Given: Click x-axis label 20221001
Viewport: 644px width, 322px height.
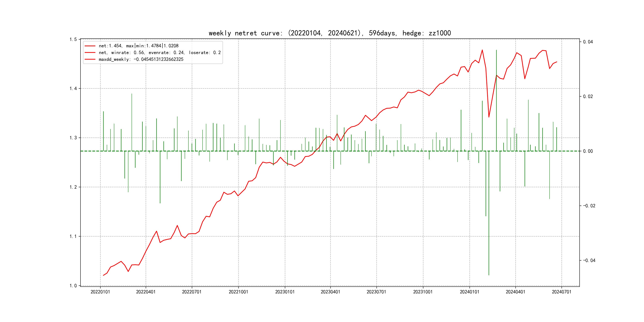Looking at the screenshot, I should (x=238, y=292).
